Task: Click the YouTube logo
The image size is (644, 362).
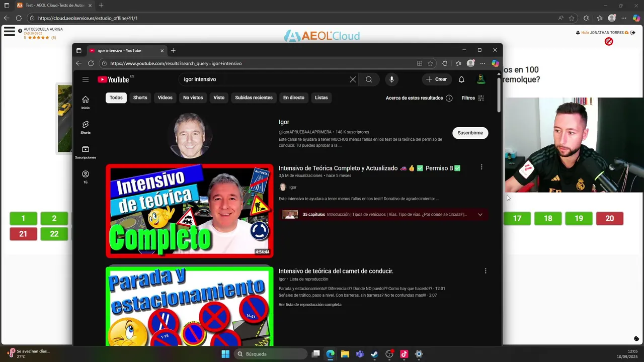Action: tap(114, 79)
